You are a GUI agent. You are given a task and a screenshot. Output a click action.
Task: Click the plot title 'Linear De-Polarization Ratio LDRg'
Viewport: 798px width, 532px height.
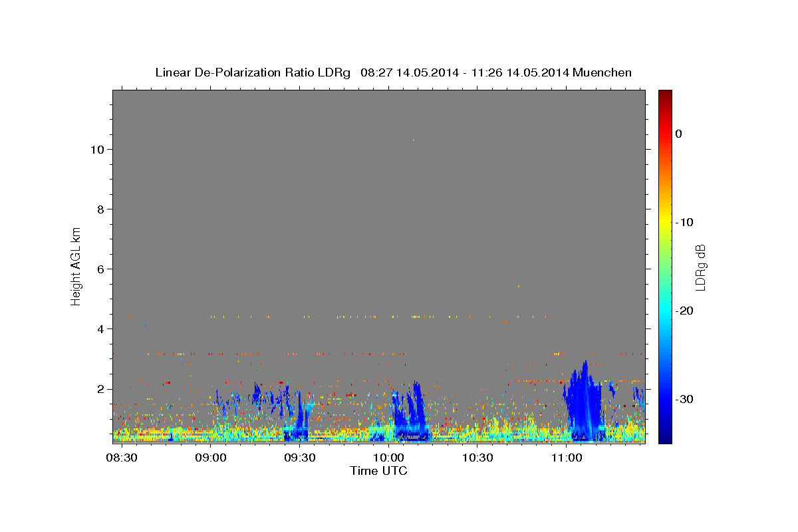click(252, 72)
